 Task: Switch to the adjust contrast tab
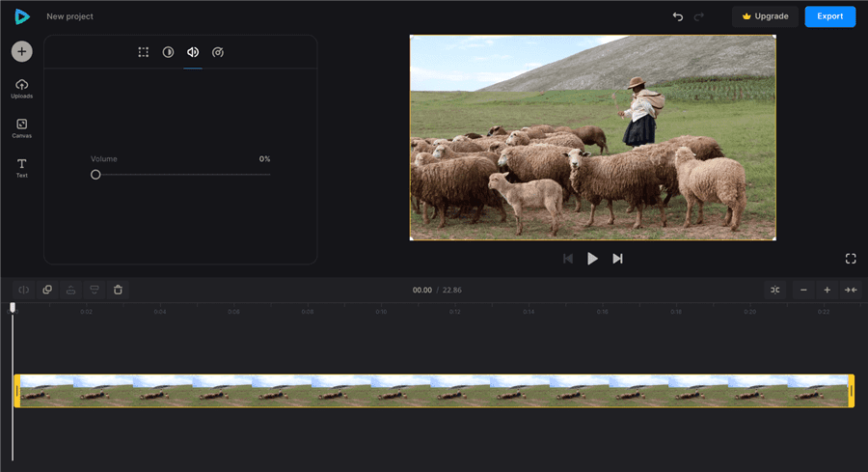tap(168, 52)
